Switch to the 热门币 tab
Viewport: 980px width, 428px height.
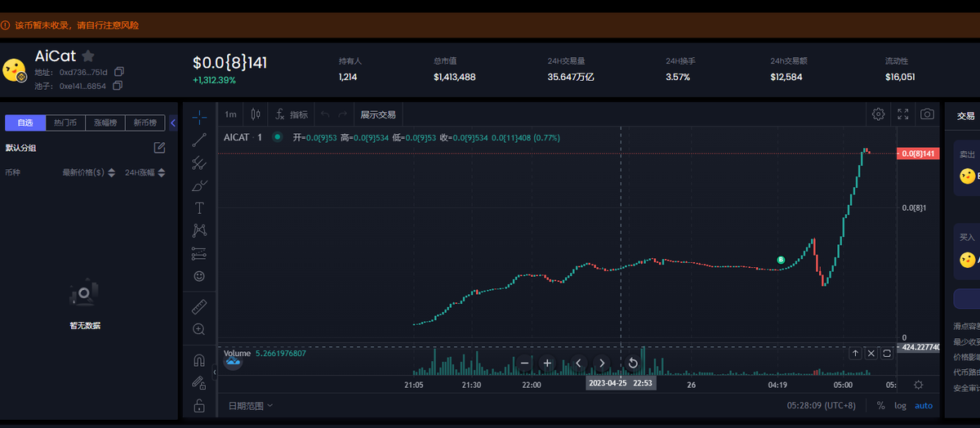(x=65, y=123)
